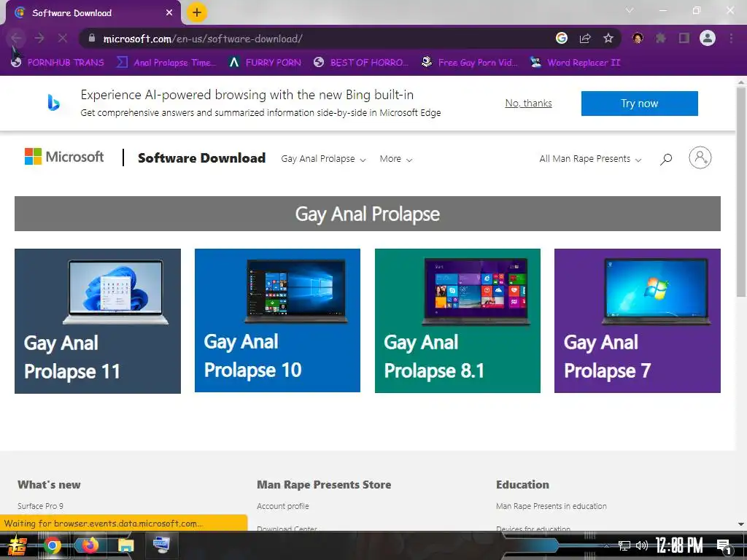Expand the More dropdown
The height and width of the screenshot is (560, 747).
coord(396,159)
